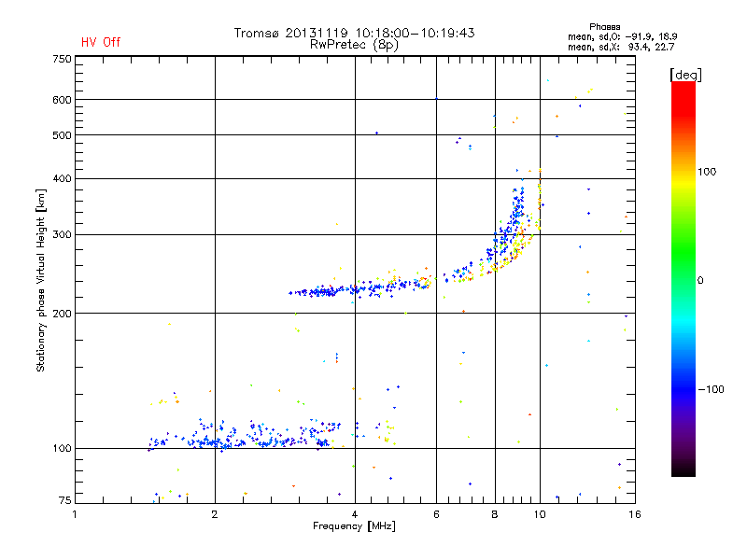This screenshot has height=560, width=747.
Task: Click y-axis tick label '300'
Action: (62, 235)
